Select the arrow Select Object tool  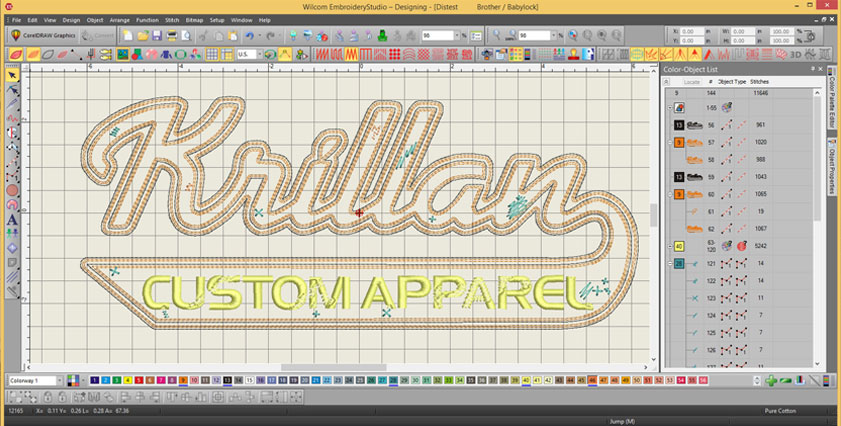coord(13,75)
